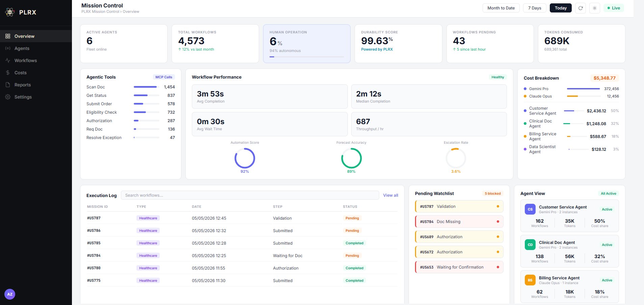
Task: Click the $5,348.77 total cost badge
Action: [x=604, y=78]
